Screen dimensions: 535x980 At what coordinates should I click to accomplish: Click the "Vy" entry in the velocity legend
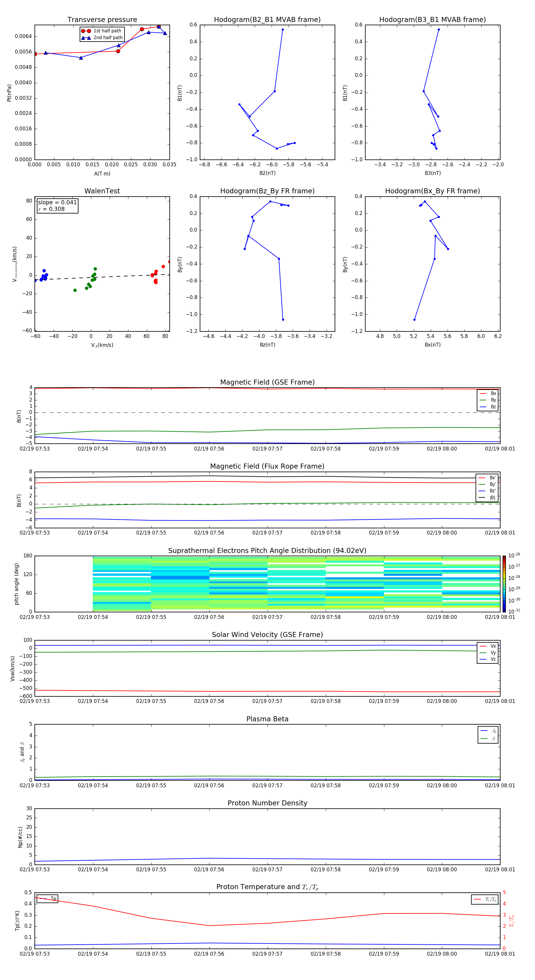point(488,652)
